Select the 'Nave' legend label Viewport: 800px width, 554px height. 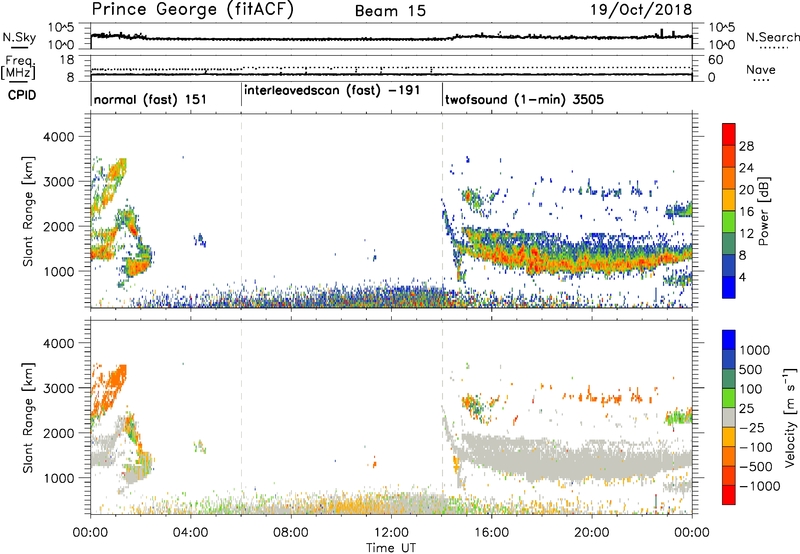760,70
